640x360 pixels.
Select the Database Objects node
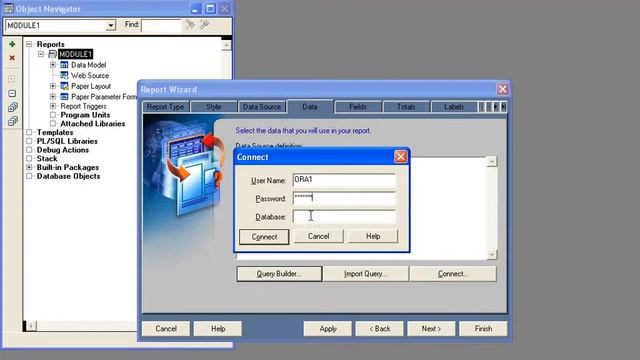[x=68, y=176]
